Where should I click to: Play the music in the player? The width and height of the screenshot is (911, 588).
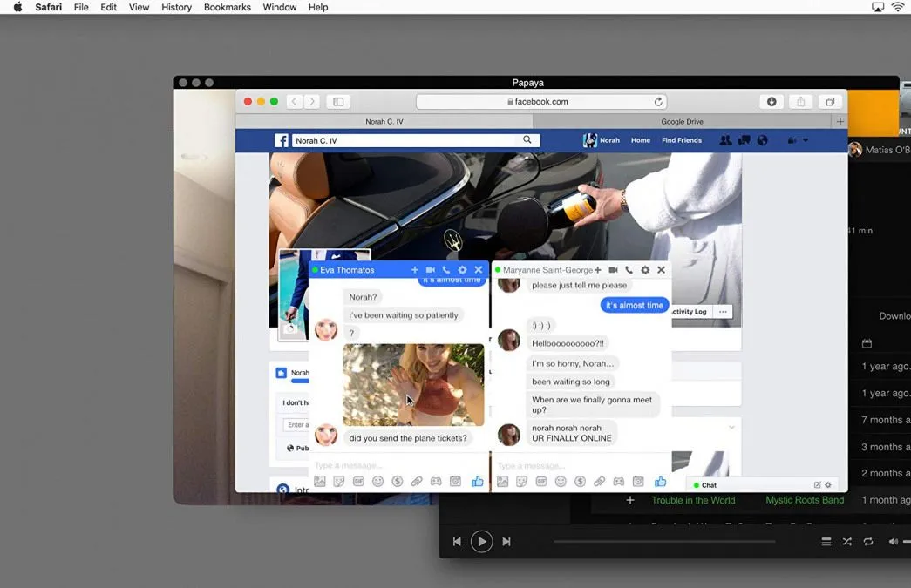481,542
